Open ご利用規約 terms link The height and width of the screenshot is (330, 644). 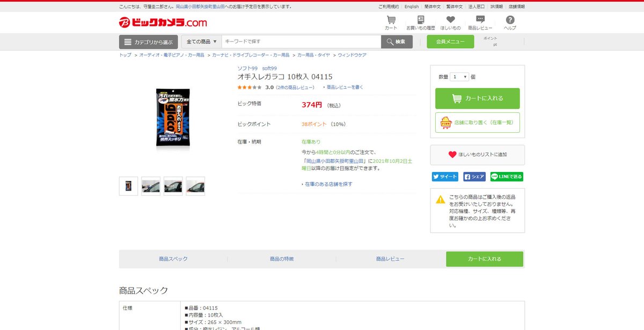389,7
